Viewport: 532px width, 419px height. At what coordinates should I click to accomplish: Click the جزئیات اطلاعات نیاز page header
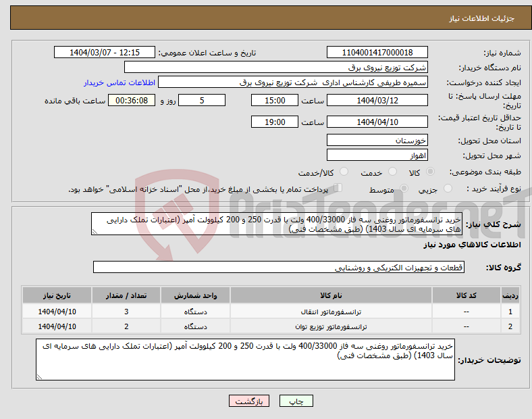coord(482,18)
